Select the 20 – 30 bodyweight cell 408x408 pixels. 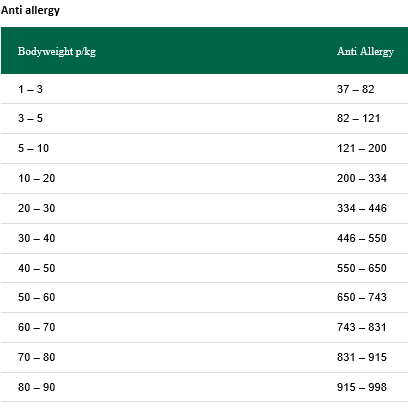coord(37,208)
